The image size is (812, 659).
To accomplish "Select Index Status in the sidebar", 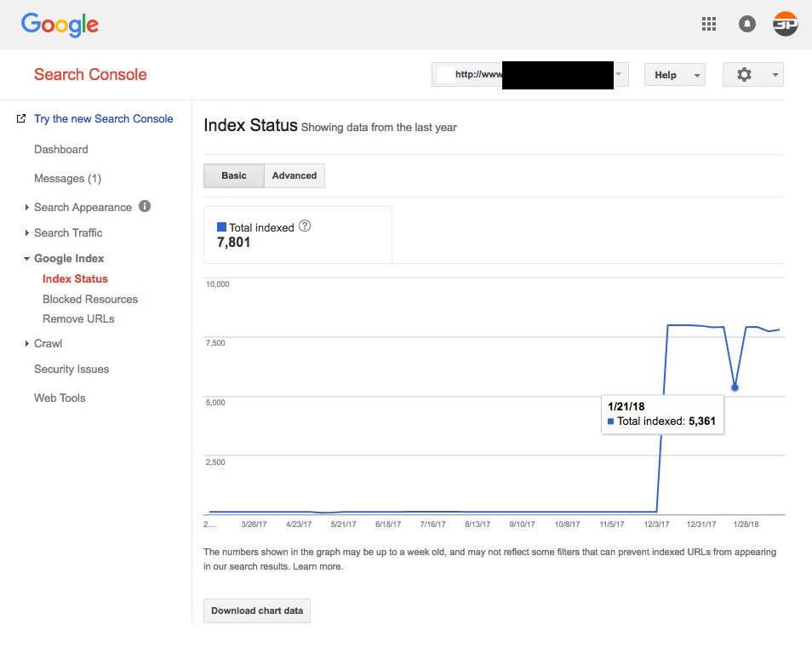I will pos(75,278).
